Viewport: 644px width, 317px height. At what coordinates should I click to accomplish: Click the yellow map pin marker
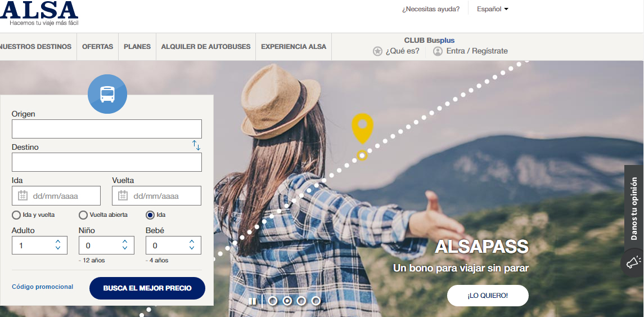[x=363, y=128]
